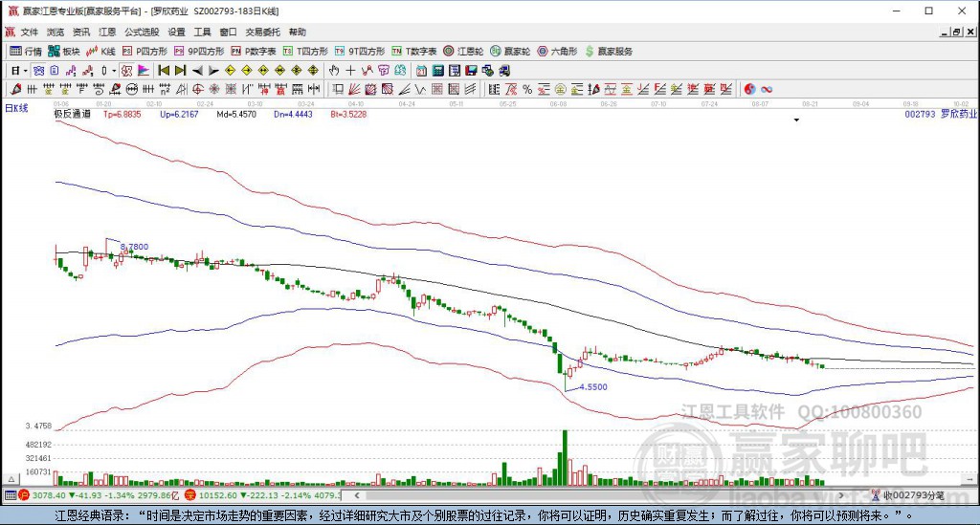Click the percent sign tool icon
The image size is (980, 525).
coord(527,89)
